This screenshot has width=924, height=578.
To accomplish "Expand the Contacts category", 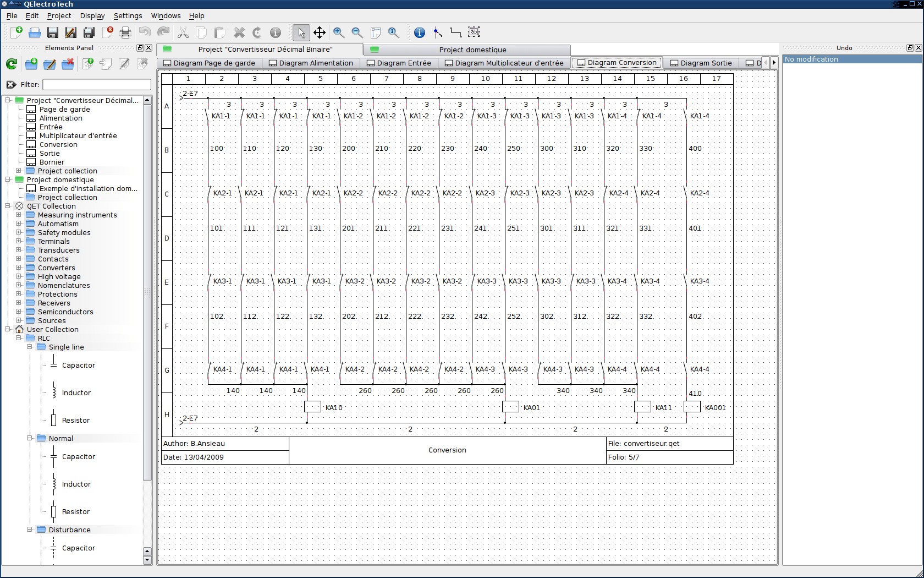I will point(19,259).
